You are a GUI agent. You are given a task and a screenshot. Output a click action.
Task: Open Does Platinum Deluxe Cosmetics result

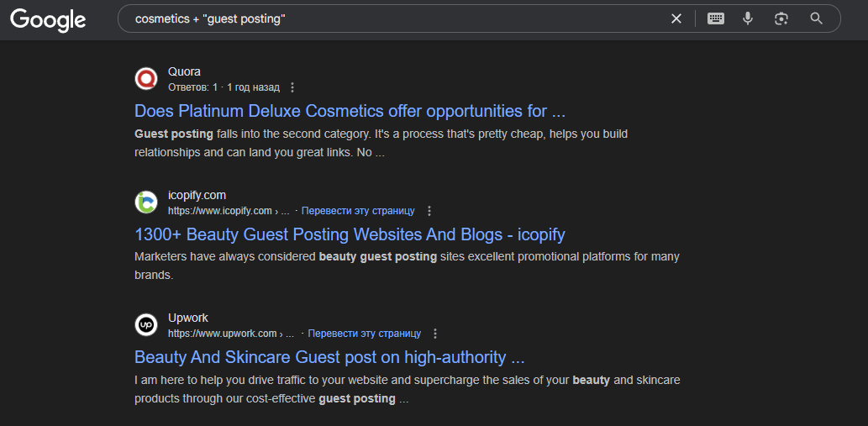[x=350, y=111]
